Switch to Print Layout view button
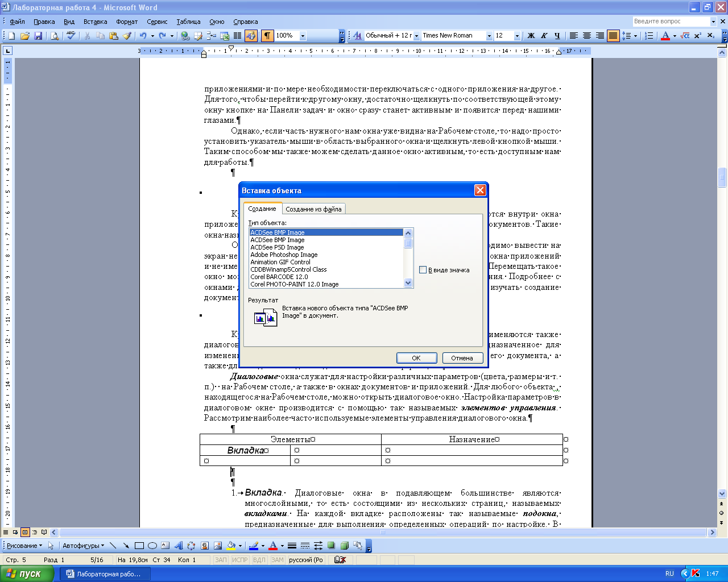 coord(25,533)
